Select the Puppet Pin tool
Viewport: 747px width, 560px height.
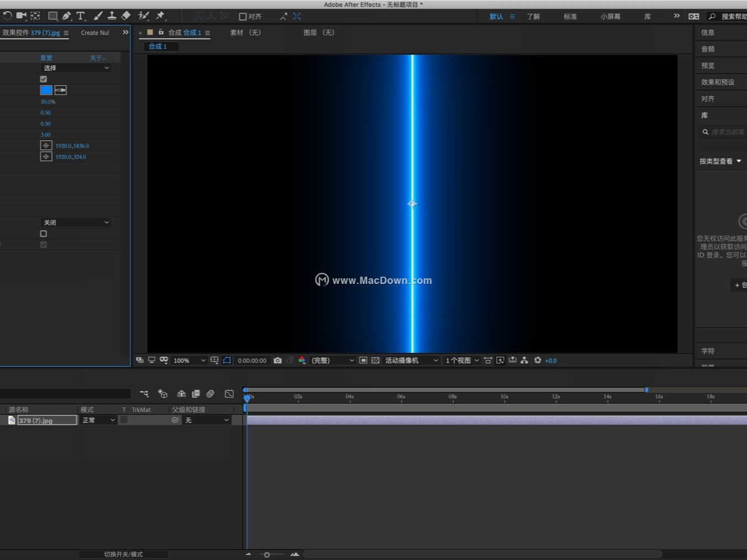point(161,16)
